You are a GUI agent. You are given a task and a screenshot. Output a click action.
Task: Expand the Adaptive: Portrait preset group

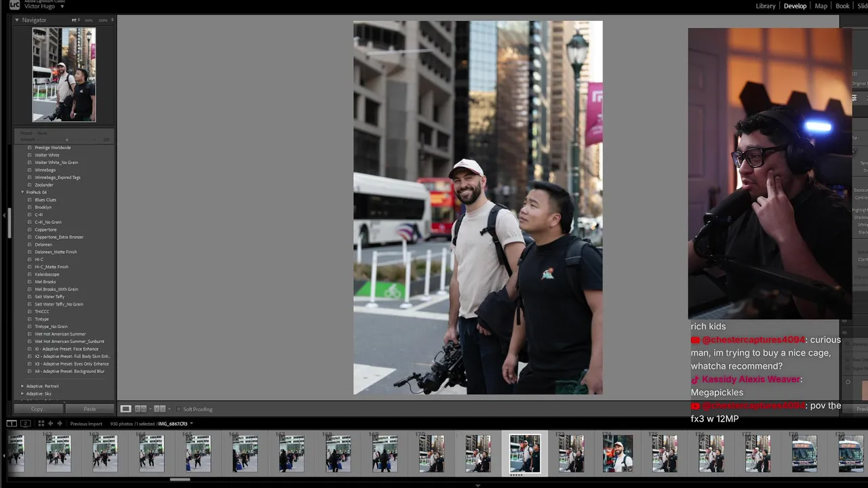(22, 386)
